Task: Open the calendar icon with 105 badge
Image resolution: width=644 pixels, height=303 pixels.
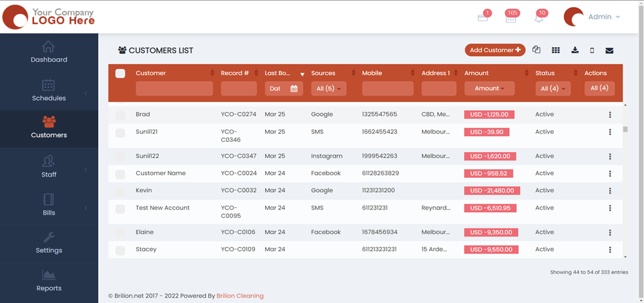Action: (510, 18)
